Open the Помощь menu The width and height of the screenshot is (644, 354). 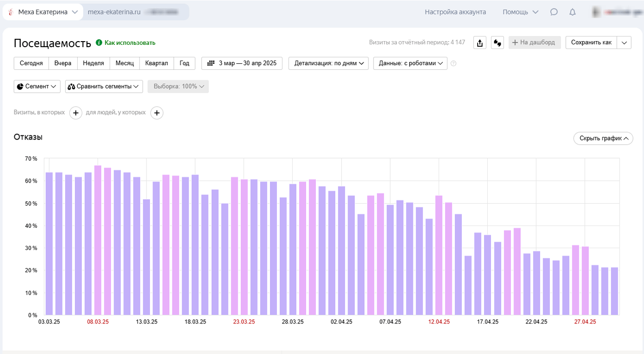click(x=521, y=12)
